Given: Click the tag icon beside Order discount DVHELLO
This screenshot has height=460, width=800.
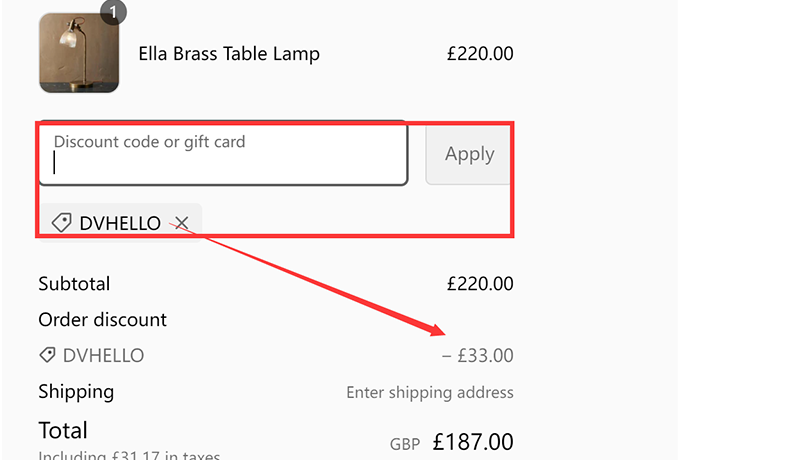Looking at the screenshot, I should 47,355.
